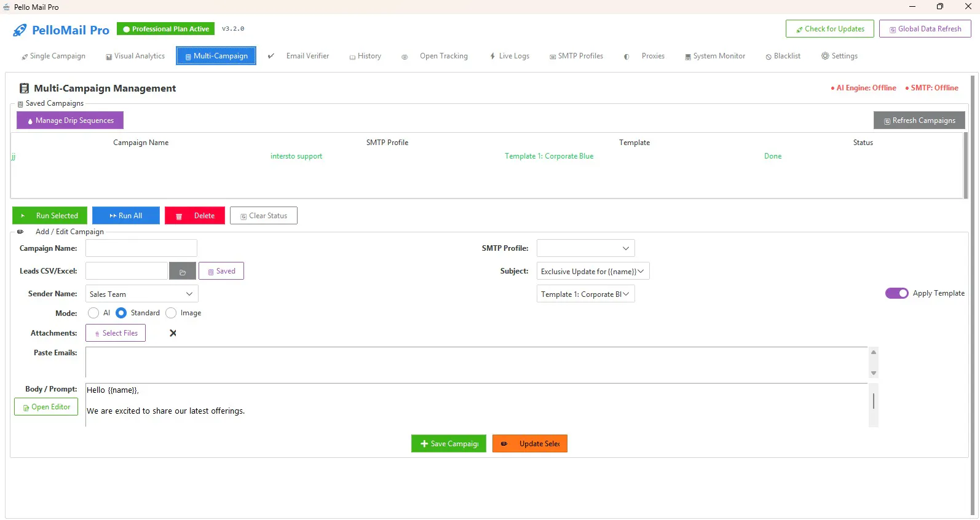The height and width of the screenshot is (520, 980).
Task: Open the Template 1: Corporate Blue dropdown
Action: [626, 294]
